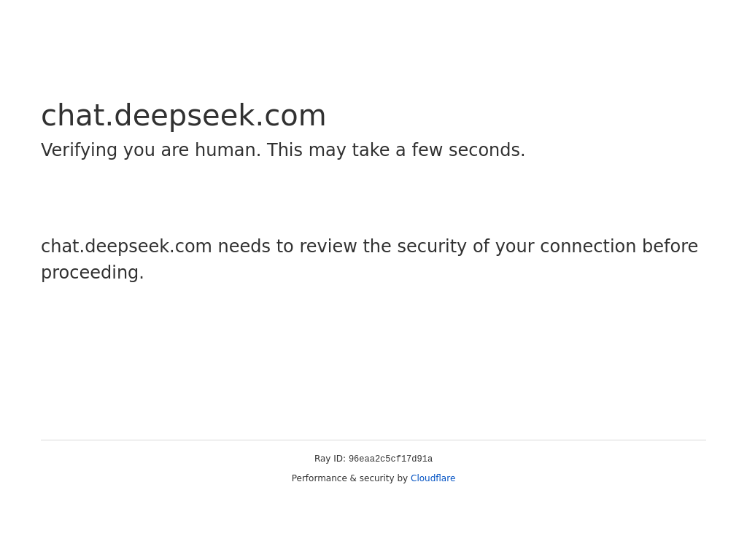Click the word 'proceeding.' in the paragraph
Image resolution: width=747 pixels, height=560 pixels.
93,273
